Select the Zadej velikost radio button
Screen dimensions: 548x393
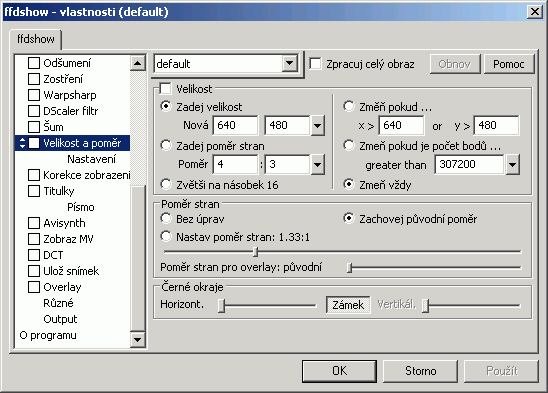[x=166, y=106]
